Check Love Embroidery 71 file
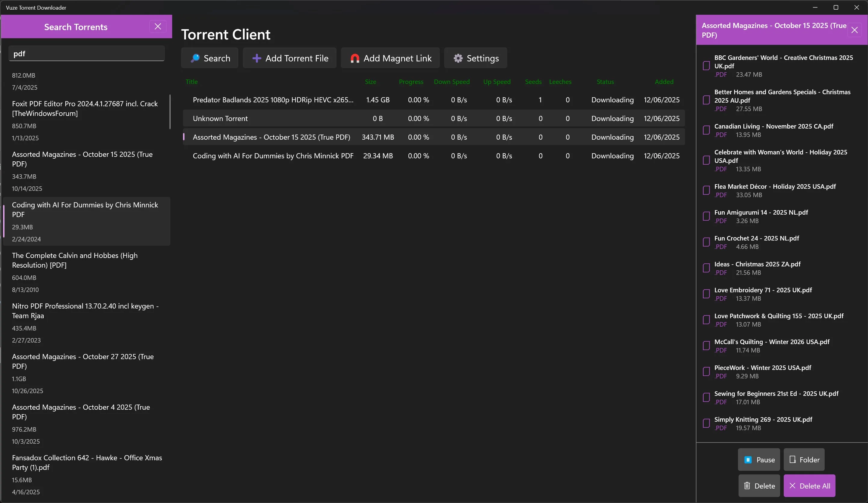This screenshot has width=868, height=503. [706, 294]
